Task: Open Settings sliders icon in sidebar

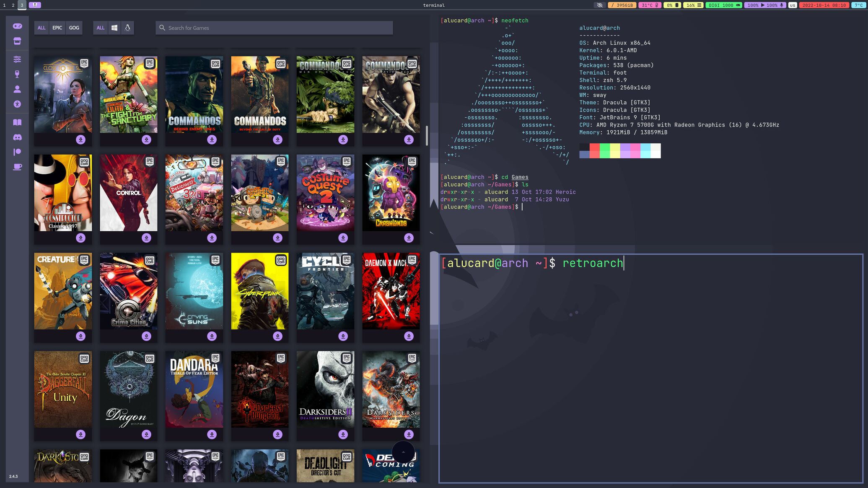Action: pos(17,59)
